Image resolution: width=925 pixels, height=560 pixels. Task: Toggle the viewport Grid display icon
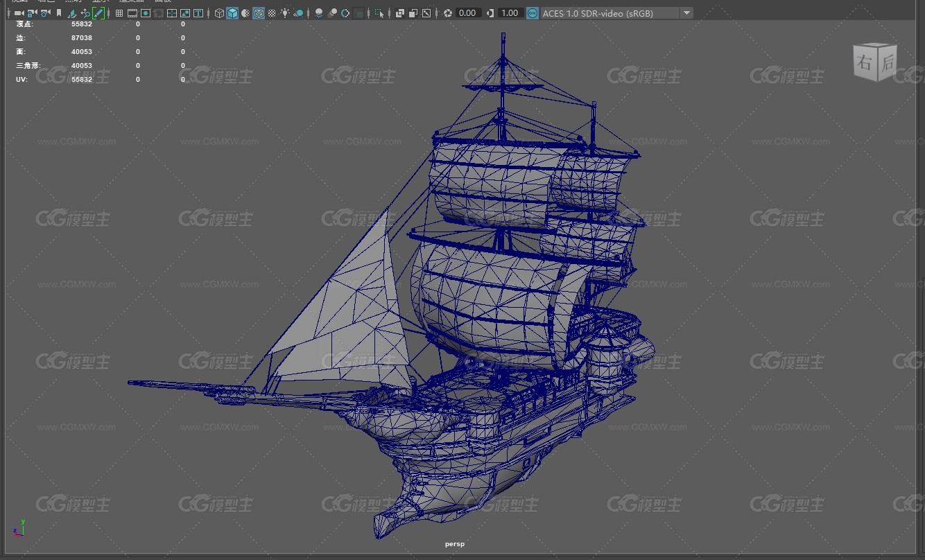(x=119, y=12)
